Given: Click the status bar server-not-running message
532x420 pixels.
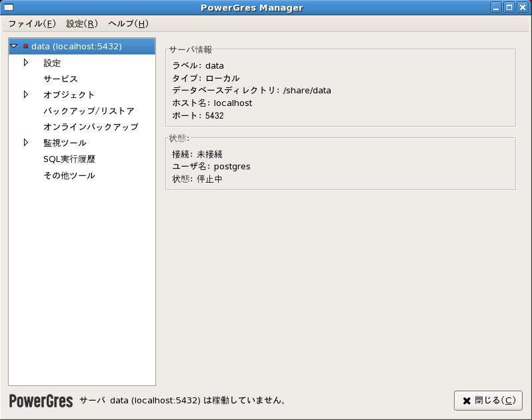Looking at the screenshot, I should (183, 400).
